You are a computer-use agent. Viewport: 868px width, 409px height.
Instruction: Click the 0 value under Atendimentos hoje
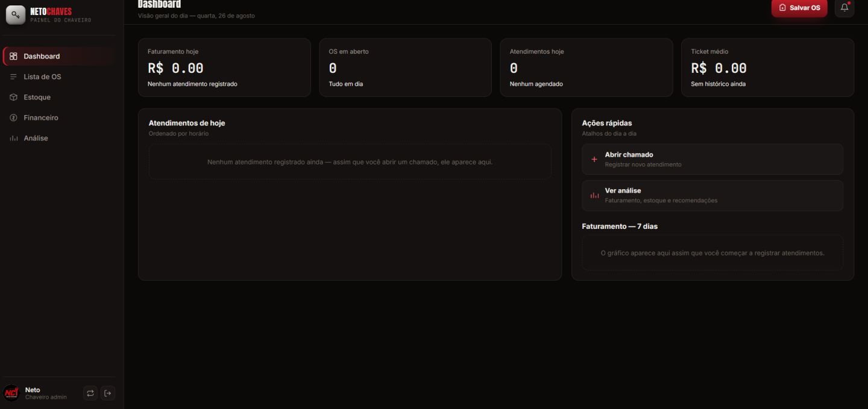(x=514, y=68)
